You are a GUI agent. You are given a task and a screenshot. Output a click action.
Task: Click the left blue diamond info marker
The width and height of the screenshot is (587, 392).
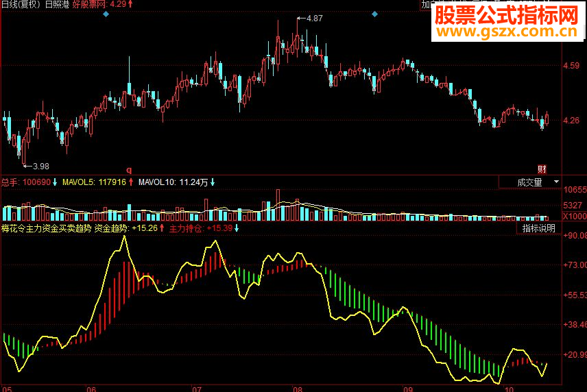(106, 14)
